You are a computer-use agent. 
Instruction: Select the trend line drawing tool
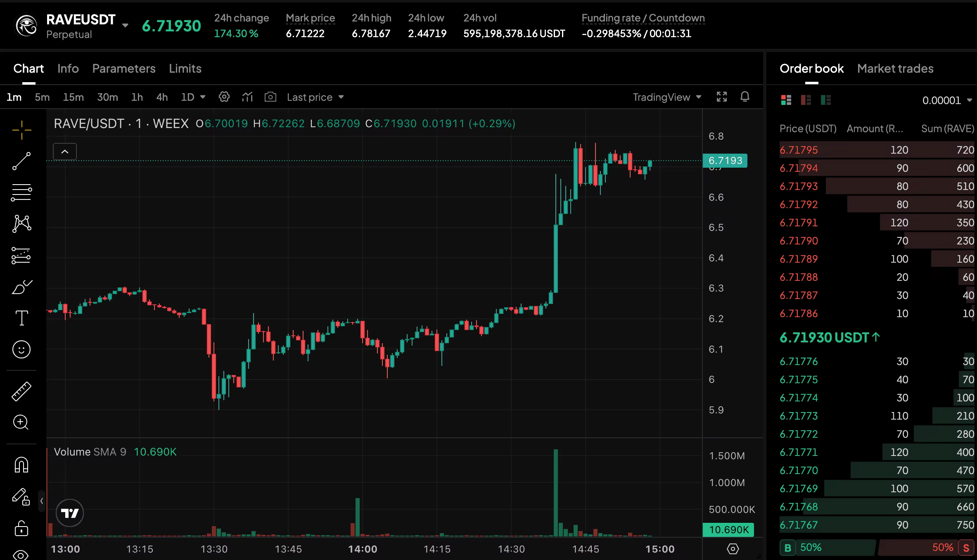coord(21,161)
